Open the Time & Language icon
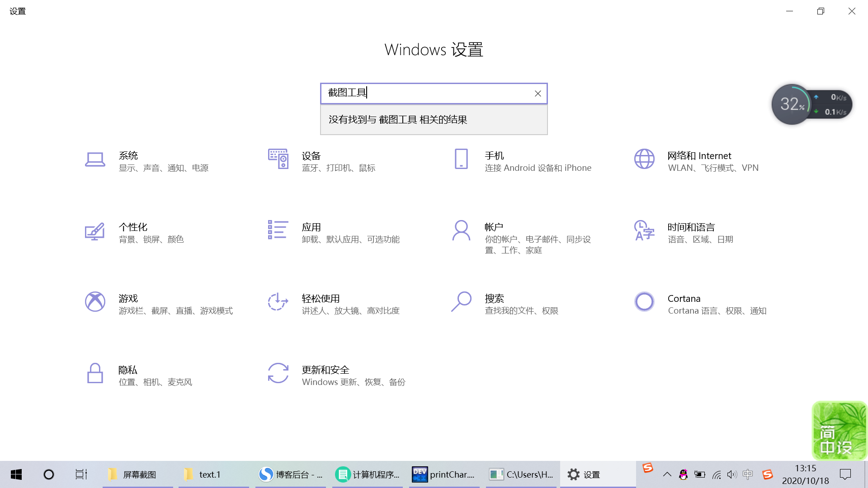This screenshot has width=868, height=488. point(644,230)
